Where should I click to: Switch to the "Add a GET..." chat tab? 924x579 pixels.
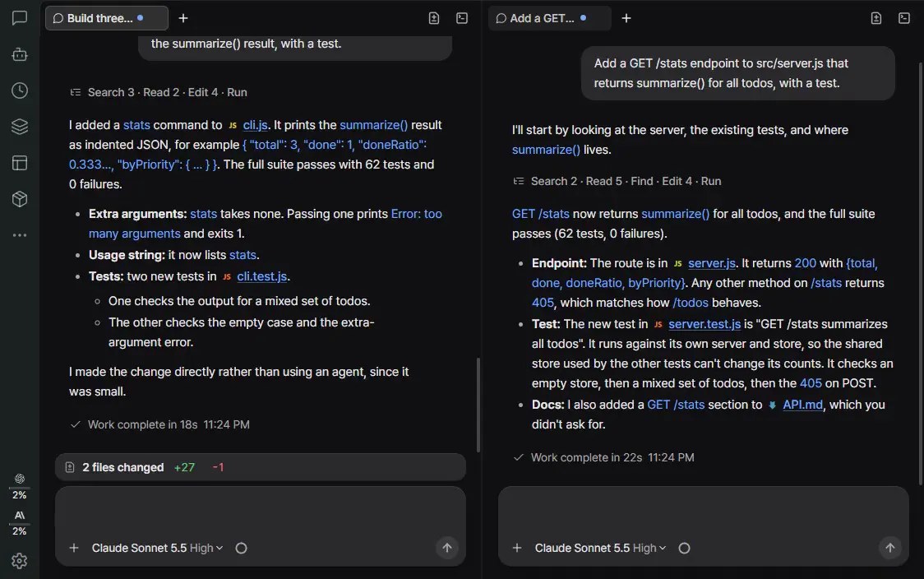(550, 18)
